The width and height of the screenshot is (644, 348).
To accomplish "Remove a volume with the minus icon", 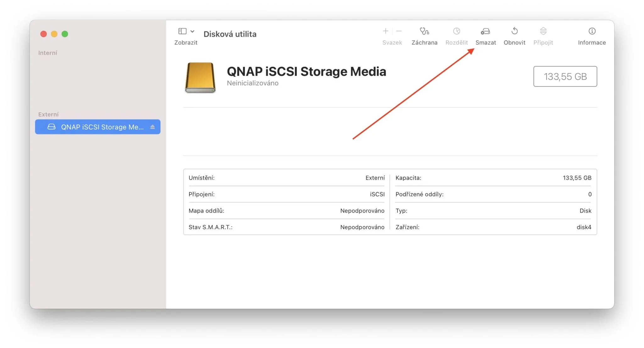I will 399,31.
